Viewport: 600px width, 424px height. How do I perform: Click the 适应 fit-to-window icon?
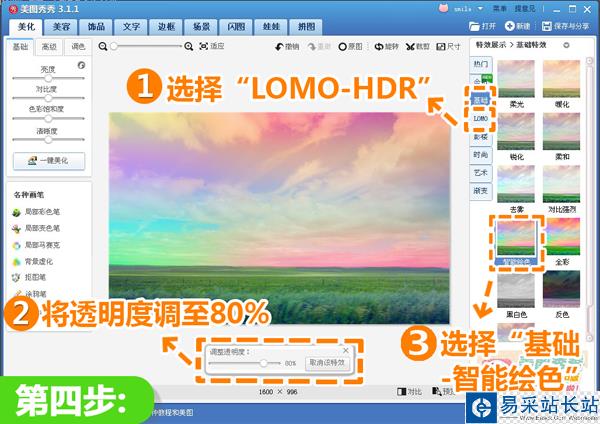(x=204, y=46)
